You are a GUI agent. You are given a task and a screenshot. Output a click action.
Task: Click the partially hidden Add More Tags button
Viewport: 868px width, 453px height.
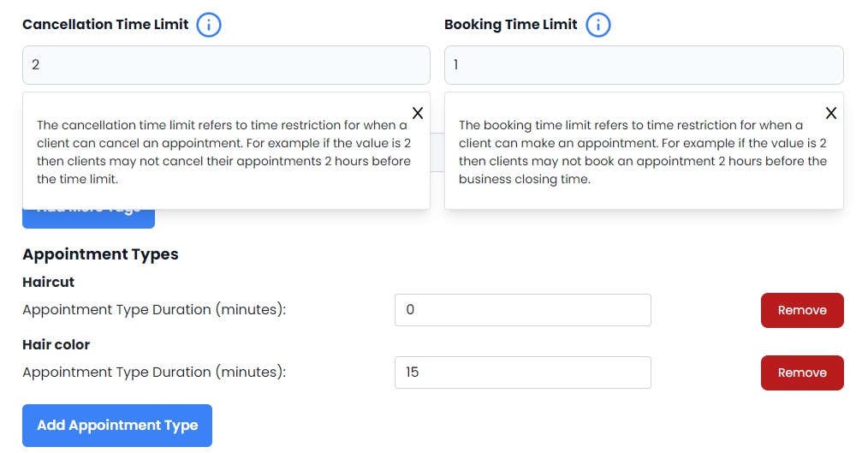click(x=88, y=218)
